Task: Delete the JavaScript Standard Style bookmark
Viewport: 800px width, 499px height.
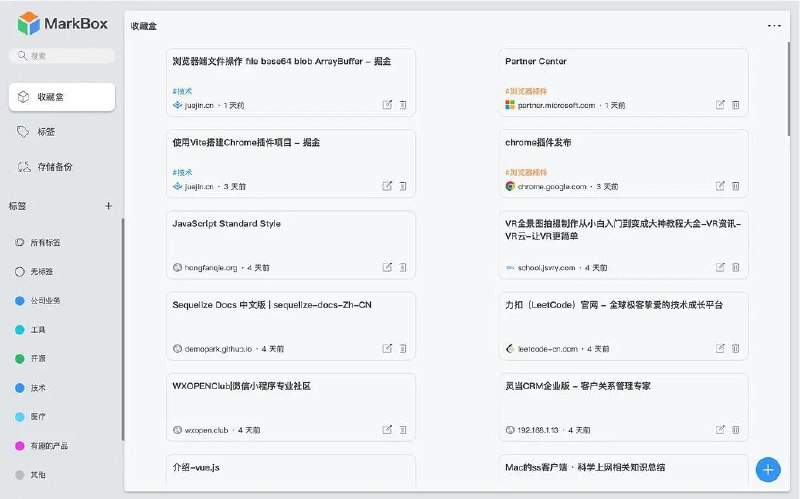Action: tap(403, 267)
